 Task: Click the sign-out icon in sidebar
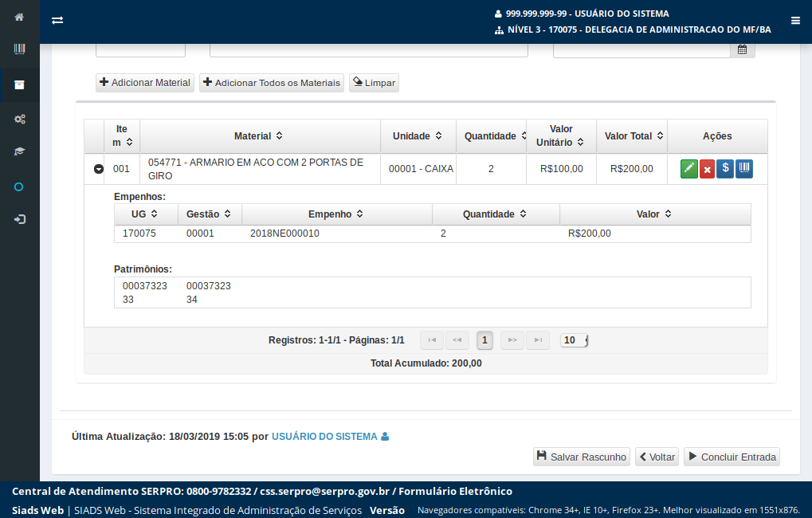[x=19, y=219]
